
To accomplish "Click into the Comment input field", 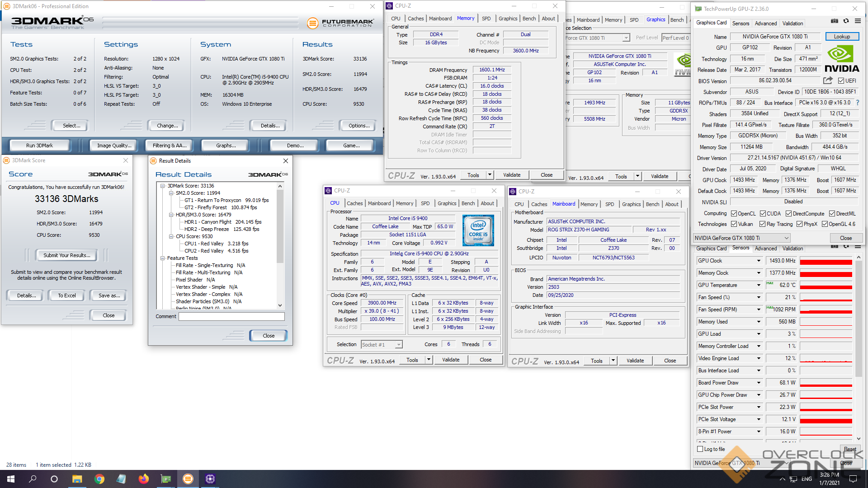I will [x=231, y=317].
